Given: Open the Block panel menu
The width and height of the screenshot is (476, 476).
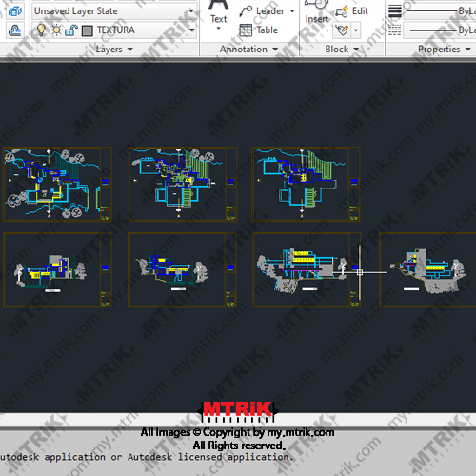Looking at the screenshot, I should coord(342,50).
